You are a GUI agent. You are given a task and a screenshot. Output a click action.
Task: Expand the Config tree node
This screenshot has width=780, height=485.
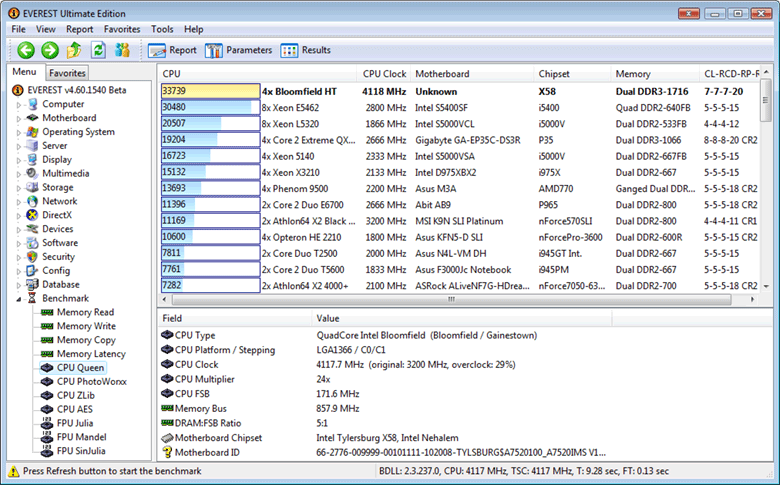pyautogui.click(x=19, y=272)
